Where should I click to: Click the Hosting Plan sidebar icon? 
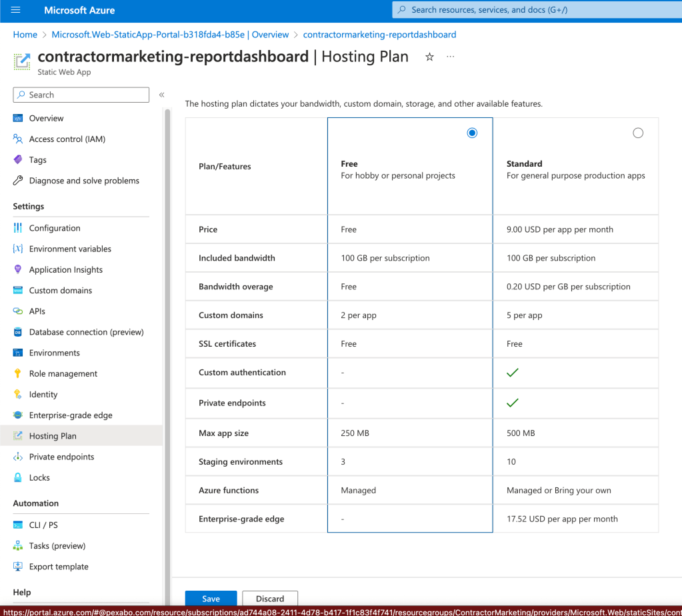(x=18, y=436)
